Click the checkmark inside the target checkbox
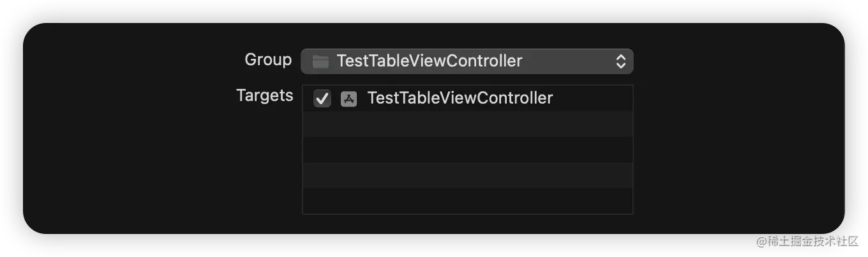Screen dimensions: 868x257 tap(322, 98)
